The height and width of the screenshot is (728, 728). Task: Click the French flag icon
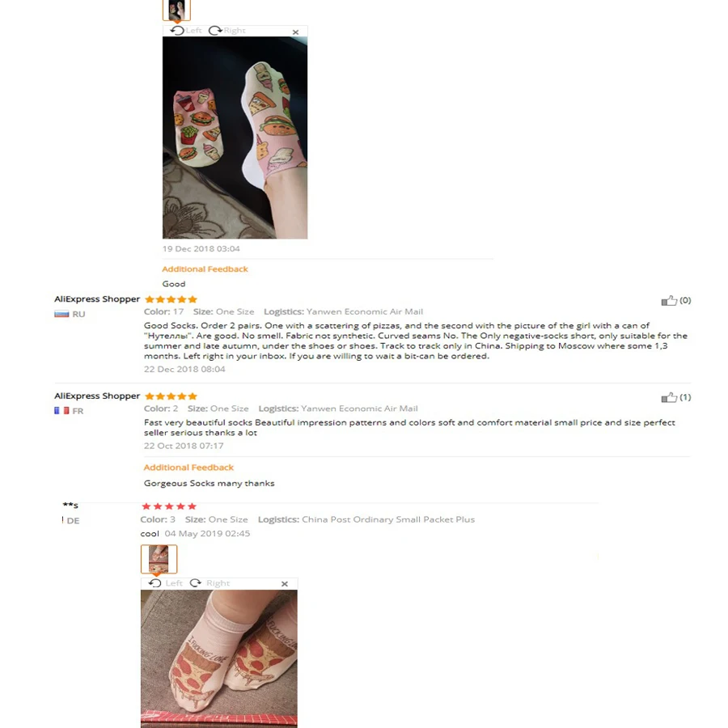(x=61, y=411)
